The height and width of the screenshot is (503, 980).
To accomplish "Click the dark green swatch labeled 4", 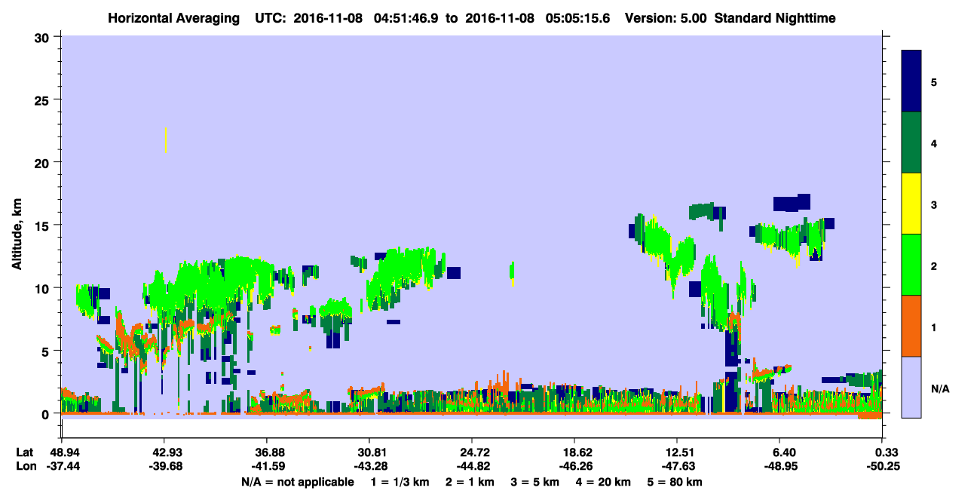I will (911, 143).
